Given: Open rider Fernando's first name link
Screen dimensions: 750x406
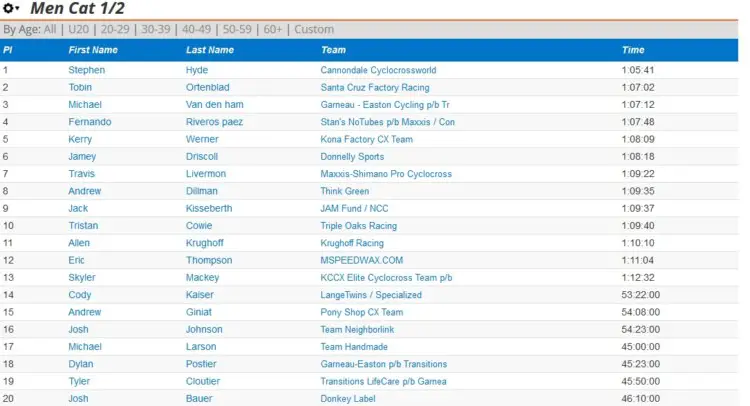Looking at the screenshot, I should [x=89, y=121].
